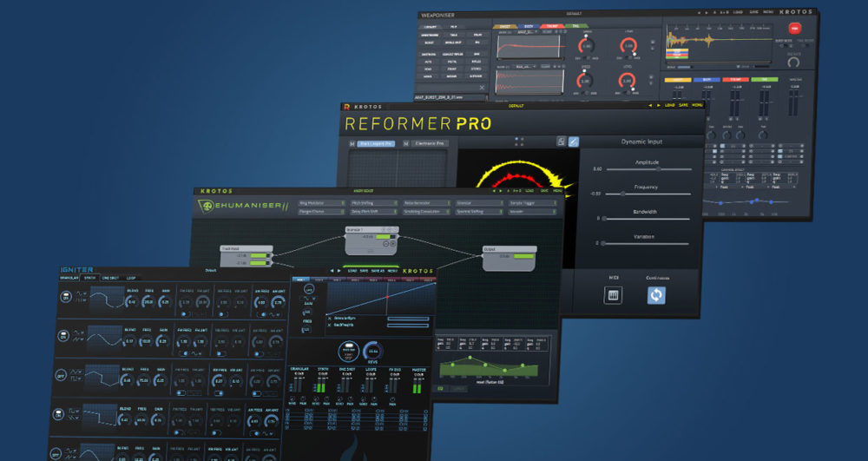Open the Ring Modulator module dropdown in Dehumaniser
This screenshot has width=868, height=461.
[x=322, y=203]
